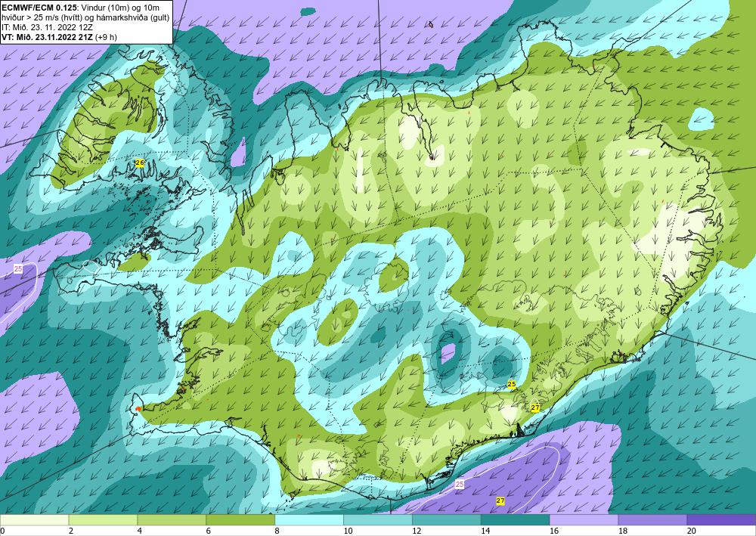The width and height of the screenshot is (756, 536).
Task: Click the '16' value on the wind scale
Action: (x=554, y=531)
